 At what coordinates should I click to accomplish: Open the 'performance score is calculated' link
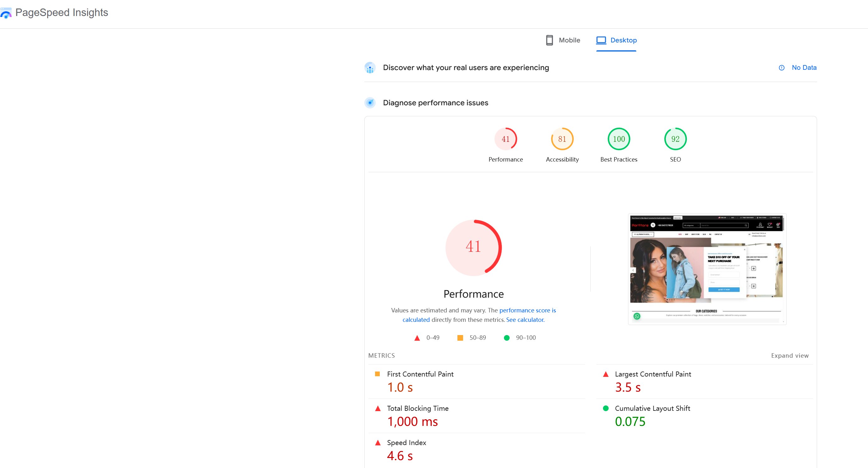pyautogui.click(x=527, y=310)
